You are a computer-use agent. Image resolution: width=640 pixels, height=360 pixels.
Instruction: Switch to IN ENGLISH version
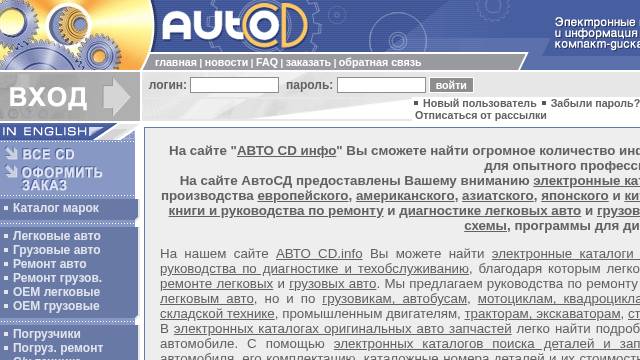[51, 131]
